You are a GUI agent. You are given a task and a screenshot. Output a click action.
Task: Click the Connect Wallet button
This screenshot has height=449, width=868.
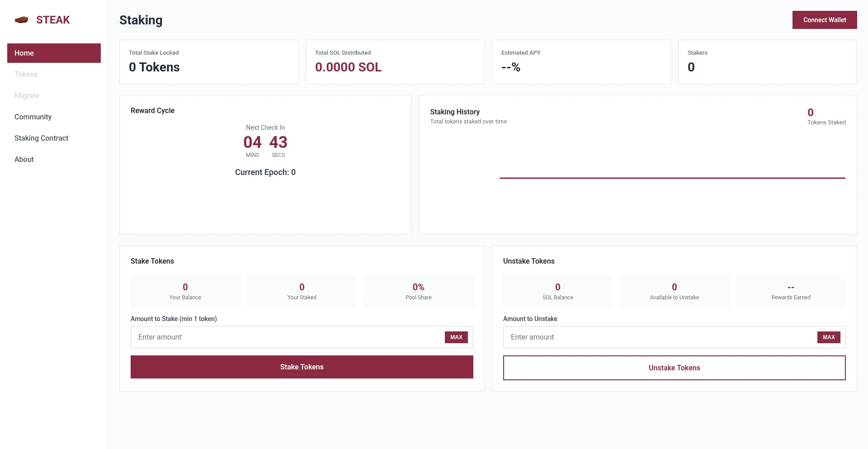[x=824, y=20]
